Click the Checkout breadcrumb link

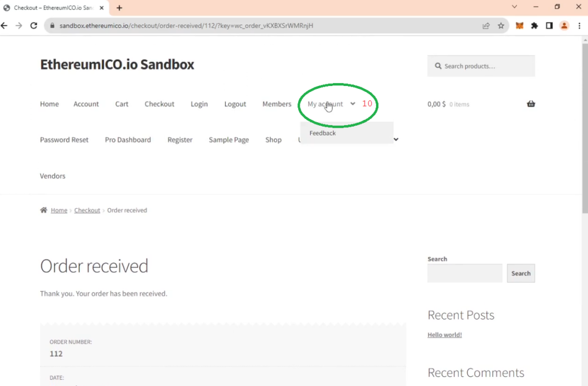[87, 210]
